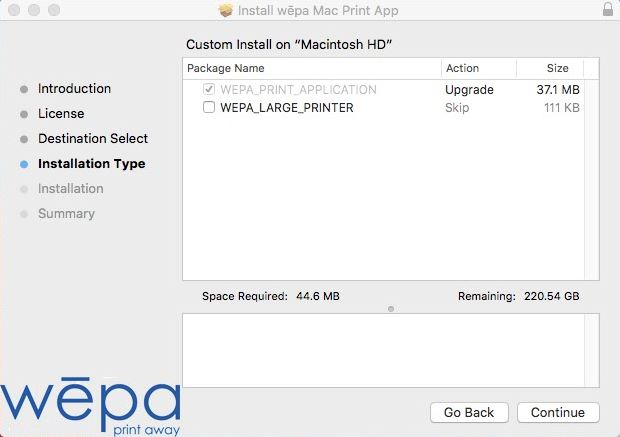
Task: Click the 111 KB size value
Action: (x=561, y=108)
